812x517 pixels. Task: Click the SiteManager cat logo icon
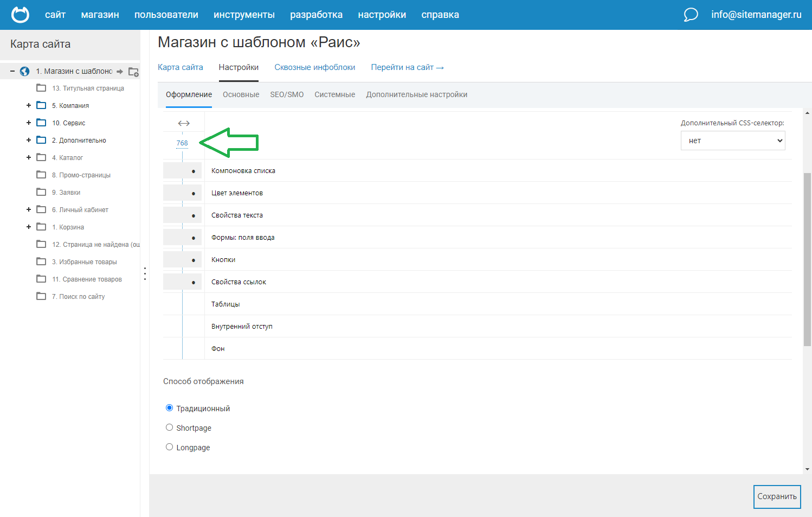pyautogui.click(x=20, y=15)
